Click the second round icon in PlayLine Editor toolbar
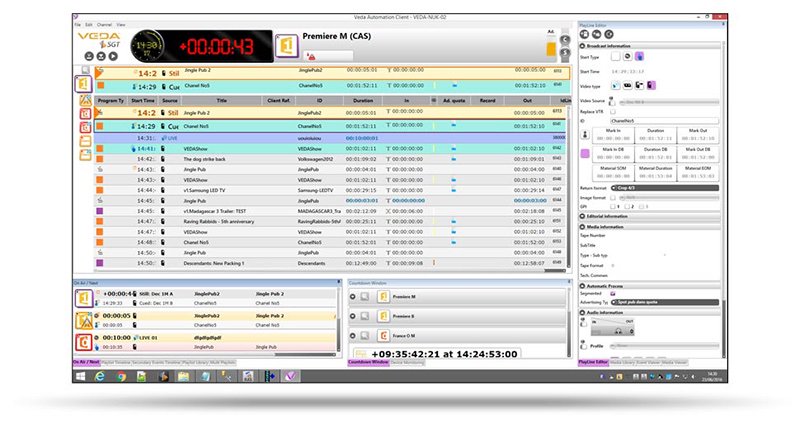This screenshot has height=437, width=800. pos(596,34)
